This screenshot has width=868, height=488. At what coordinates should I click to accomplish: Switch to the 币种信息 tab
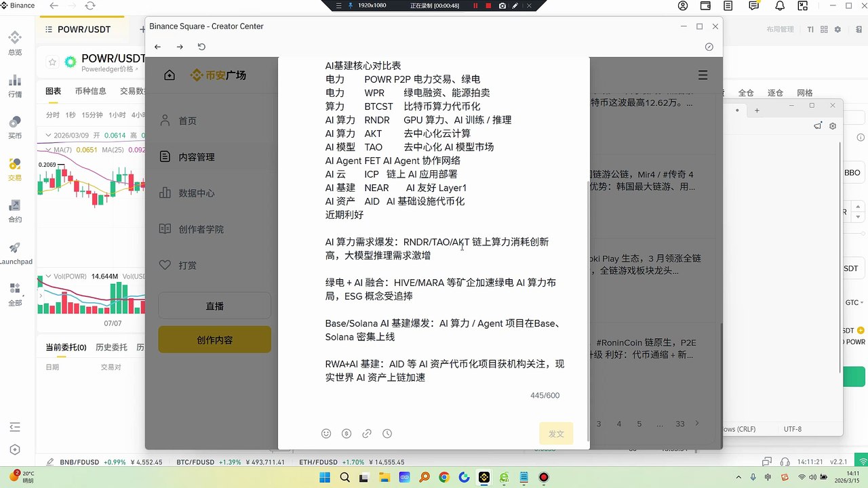(90, 91)
